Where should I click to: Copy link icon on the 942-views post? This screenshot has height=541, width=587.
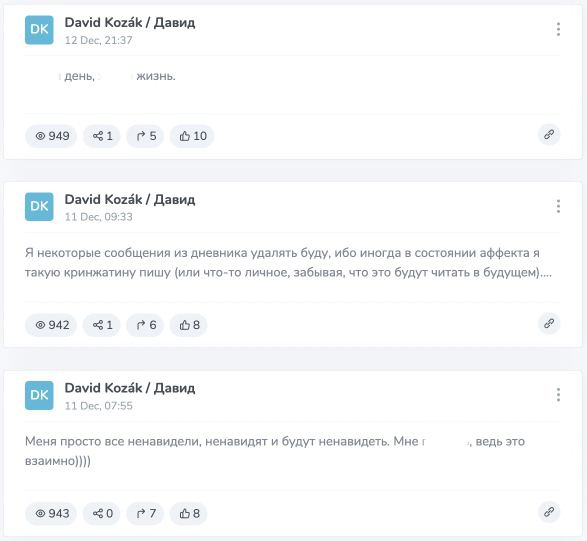click(549, 323)
